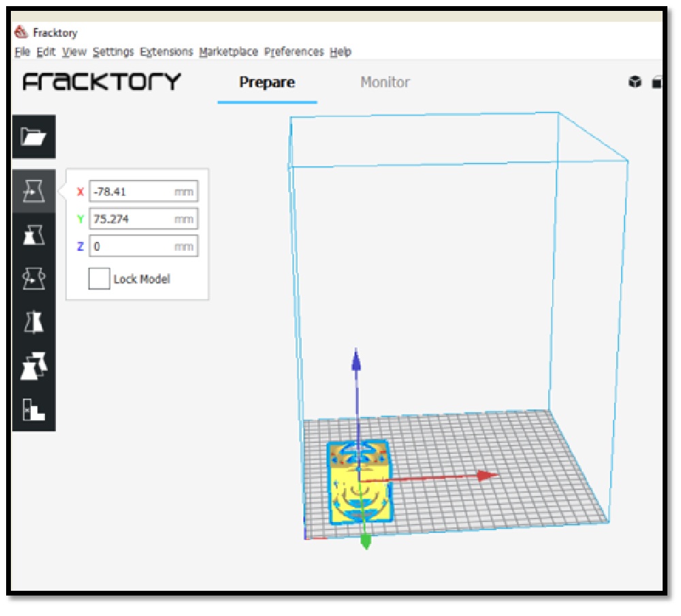Select the Mirror tool in sidebar
This screenshot has height=616, width=681.
pyautogui.click(x=34, y=322)
